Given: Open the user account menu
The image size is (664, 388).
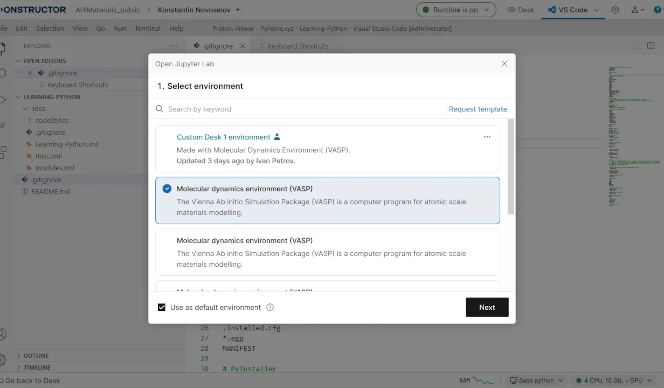Looking at the screenshot, I should (x=638, y=9).
